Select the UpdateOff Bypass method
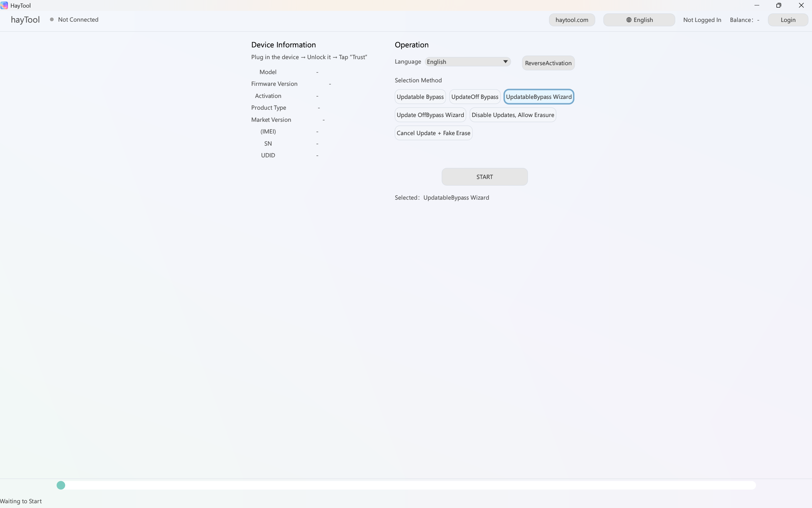 tap(475, 96)
